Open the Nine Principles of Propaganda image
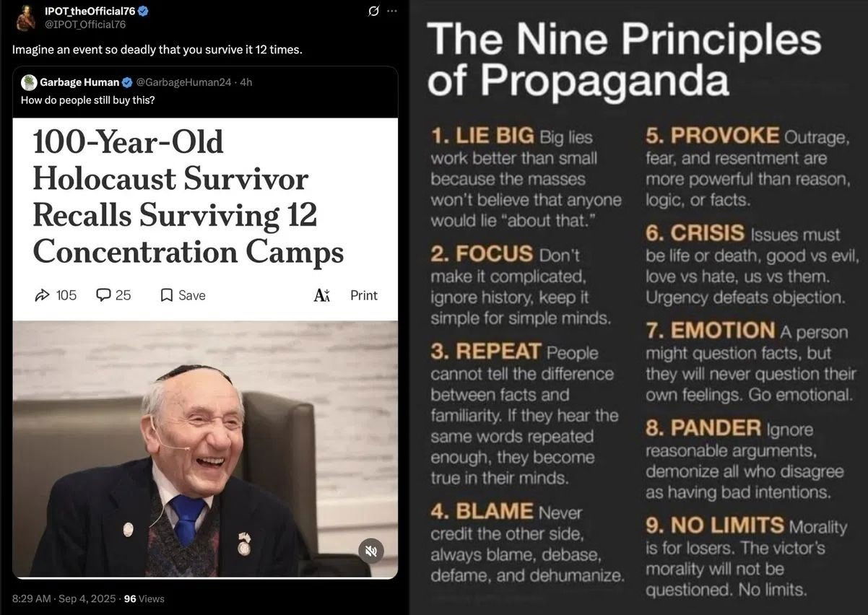This screenshot has width=868, height=615. point(639,307)
